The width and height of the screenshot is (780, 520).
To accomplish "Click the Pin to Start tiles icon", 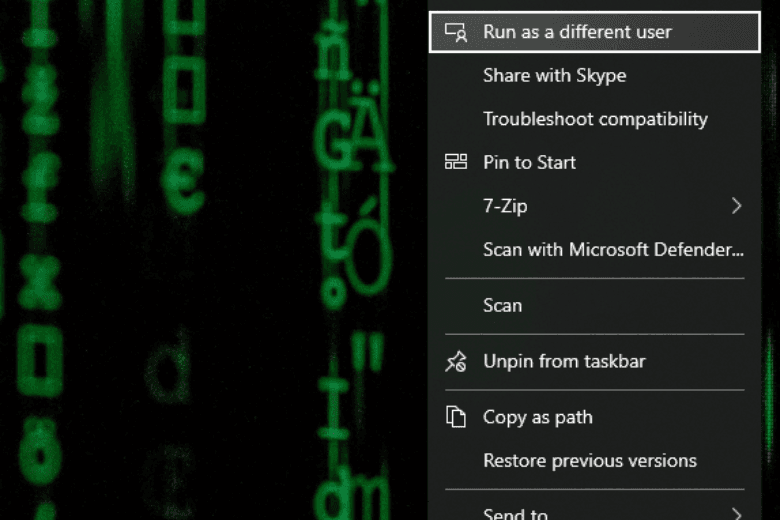I will [456, 162].
